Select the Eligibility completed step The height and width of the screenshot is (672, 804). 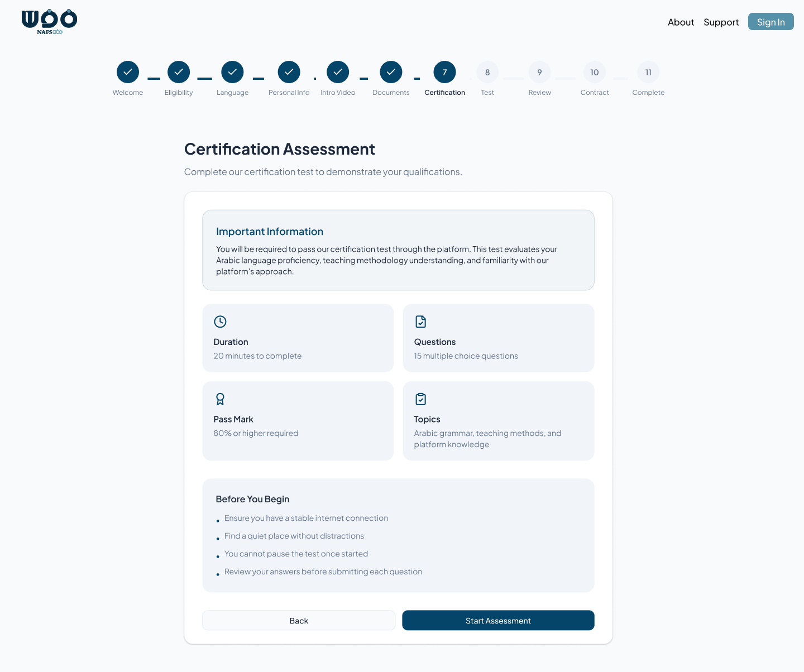(x=179, y=72)
